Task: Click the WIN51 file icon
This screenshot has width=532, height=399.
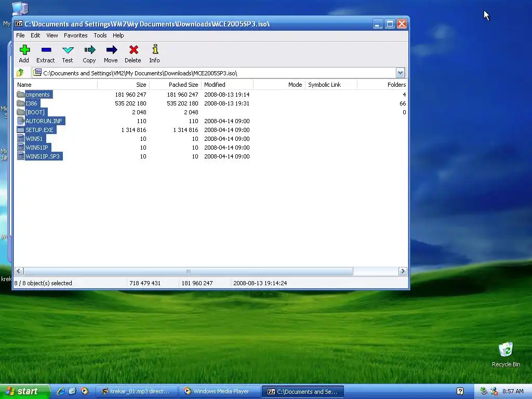Action: (x=21, y=138)
